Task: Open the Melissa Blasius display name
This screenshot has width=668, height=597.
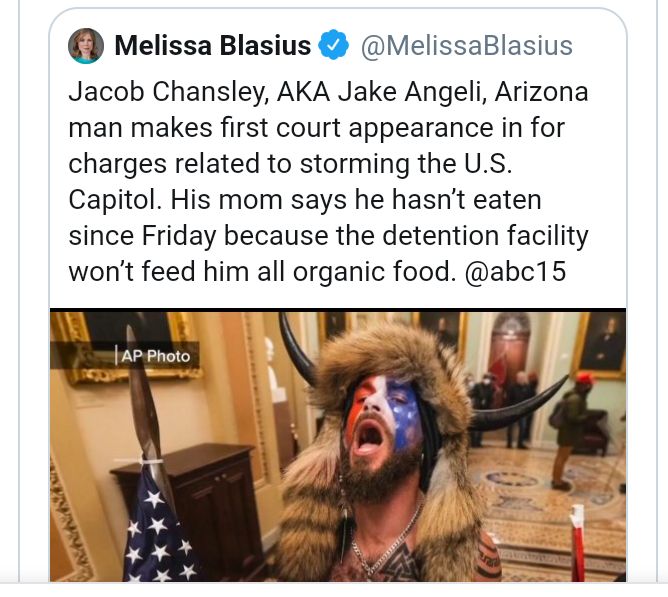Action: coord(213,45)
